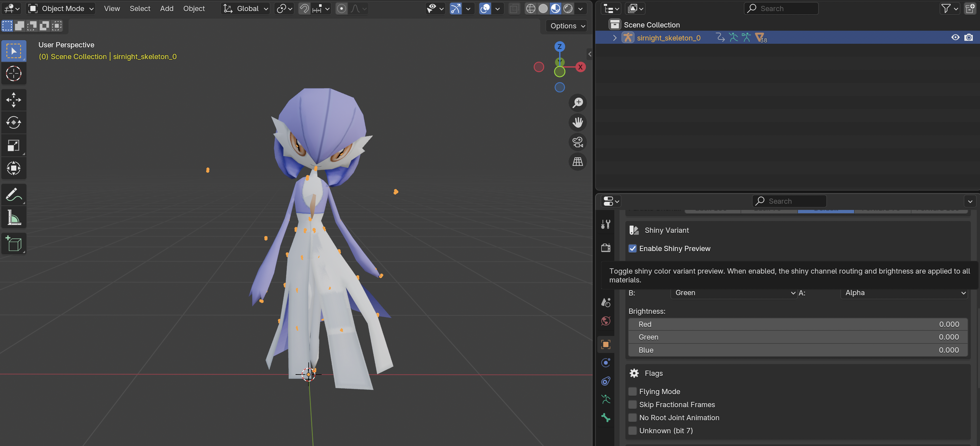The image size is (980, 446).
Task: Select the 'extend selection' mode icon
Action: coord(20,25)
